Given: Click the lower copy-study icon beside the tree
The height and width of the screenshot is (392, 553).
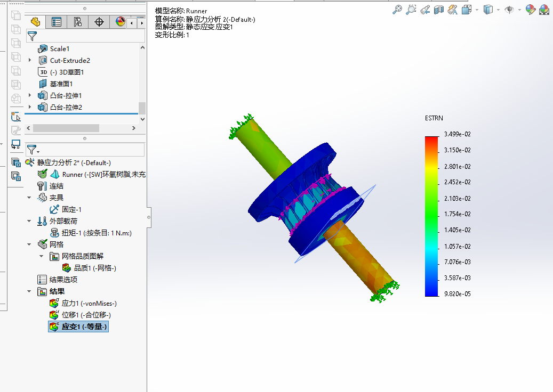Looking at the screenshot, I should 16,176.
